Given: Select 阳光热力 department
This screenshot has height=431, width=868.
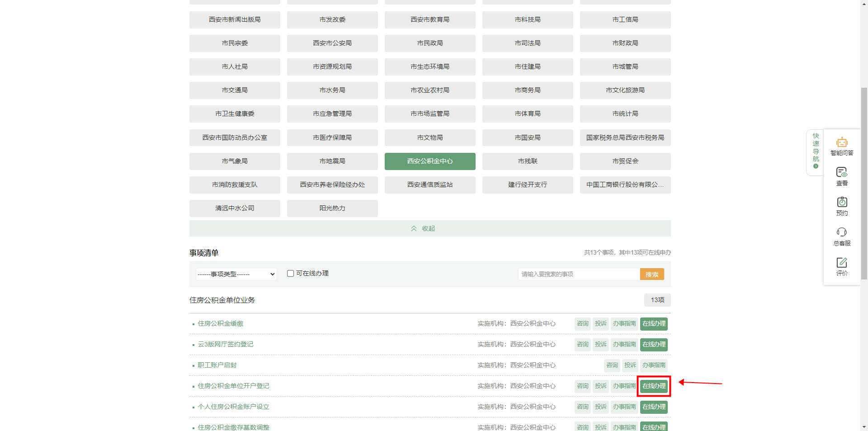Looking at the screenshot, I should coord(332,208).
